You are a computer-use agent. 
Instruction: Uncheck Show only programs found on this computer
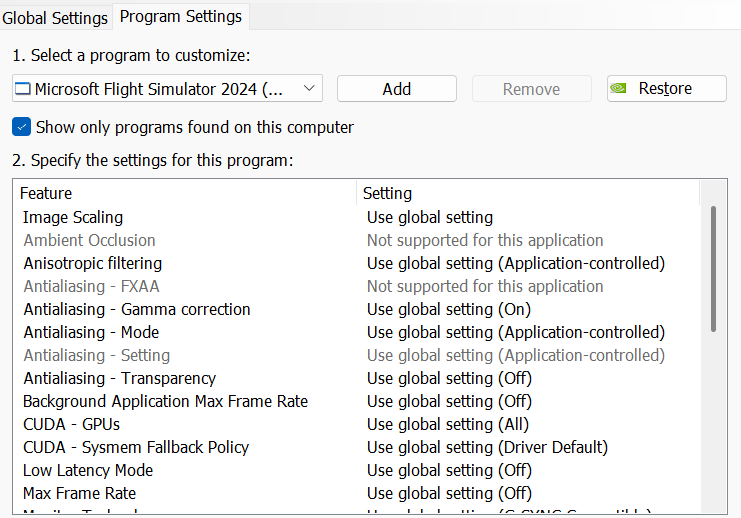point(21,127)
